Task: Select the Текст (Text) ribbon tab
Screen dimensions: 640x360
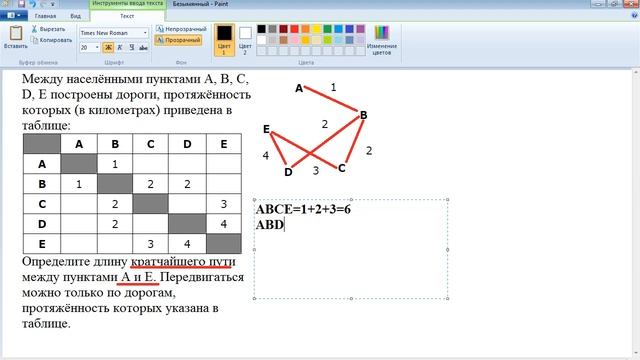Action: click(127, 16)
